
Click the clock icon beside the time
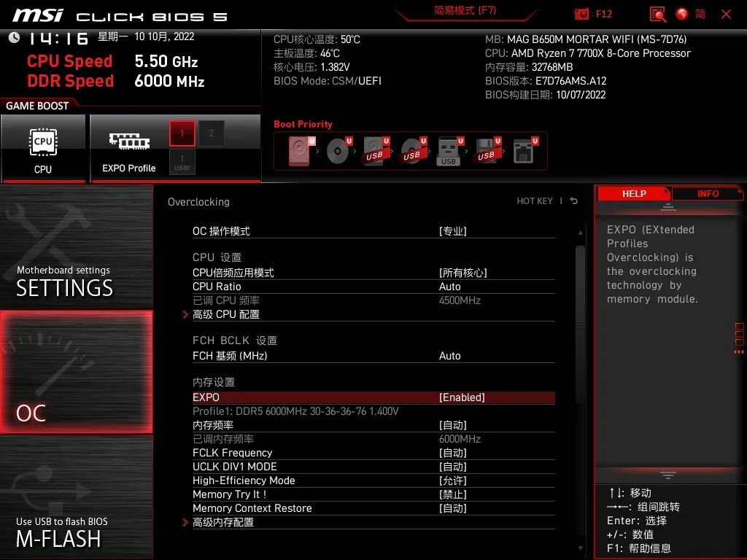click(15, 37)
